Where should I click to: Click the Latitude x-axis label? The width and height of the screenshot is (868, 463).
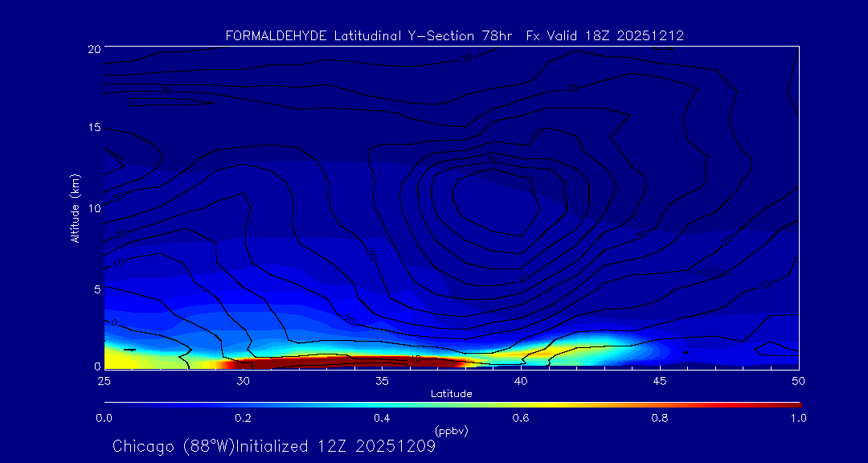(451, 393)
